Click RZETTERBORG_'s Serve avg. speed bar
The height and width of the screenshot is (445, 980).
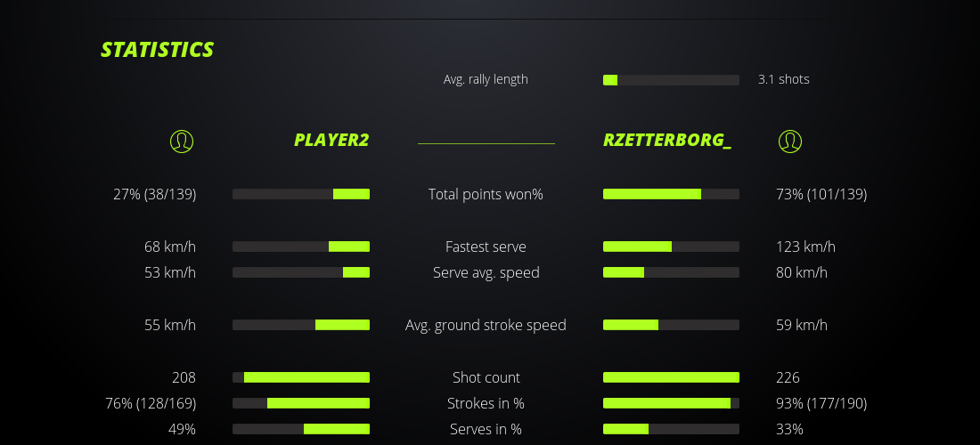[671, 272]
